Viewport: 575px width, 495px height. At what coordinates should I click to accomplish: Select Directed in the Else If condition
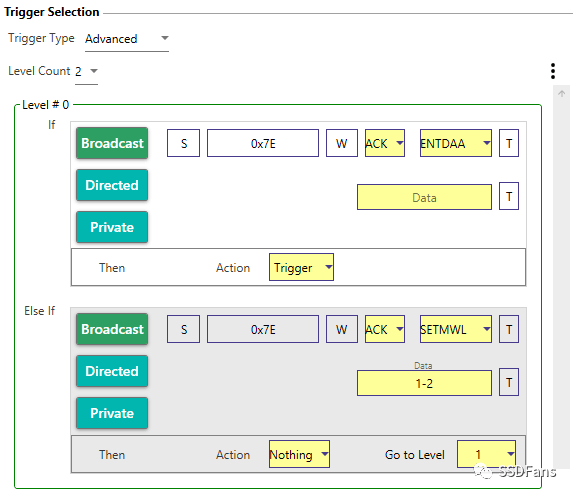[x=112, y=371]
